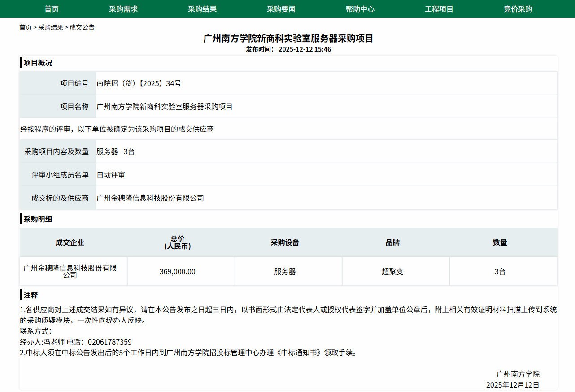
Task: Switch to the 工程项目 navigation section
Action: (x=439, y=9)
